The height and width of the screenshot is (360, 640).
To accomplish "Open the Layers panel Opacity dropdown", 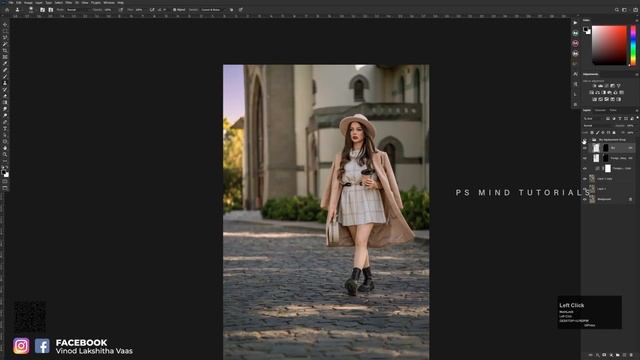I will 630,126.
